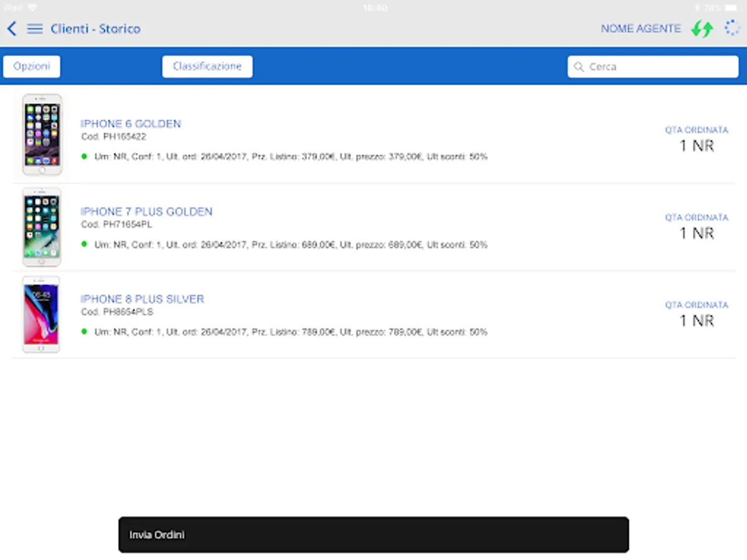Tap the loading spinner icon
Image resolution: width=747 pixels, height=560 pixels.
pos(731,28)
